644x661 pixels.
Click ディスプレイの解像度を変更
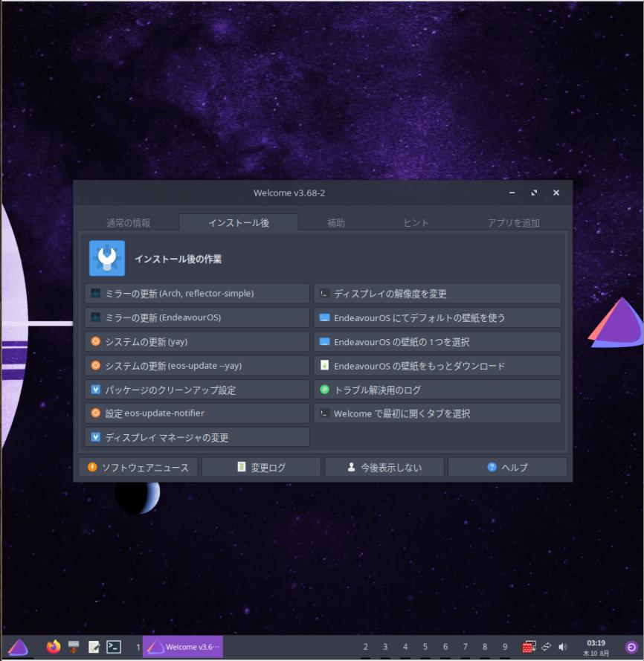click(x=437, y=294)
